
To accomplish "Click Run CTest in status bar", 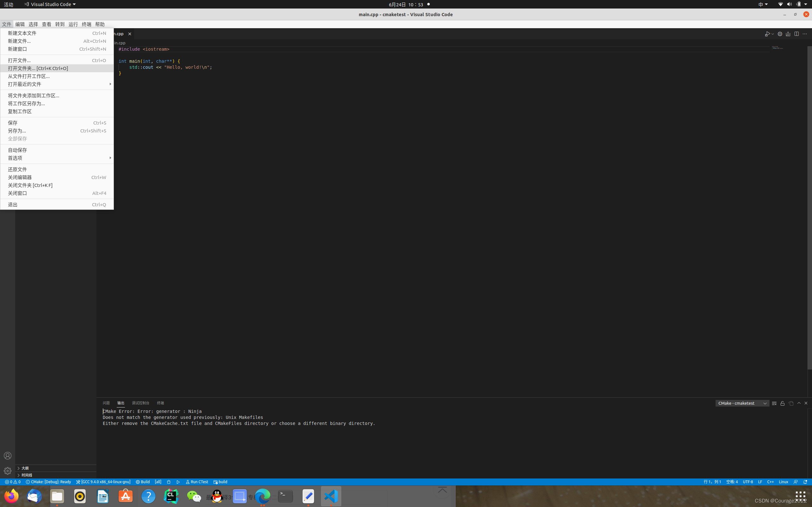I will 197,482.
